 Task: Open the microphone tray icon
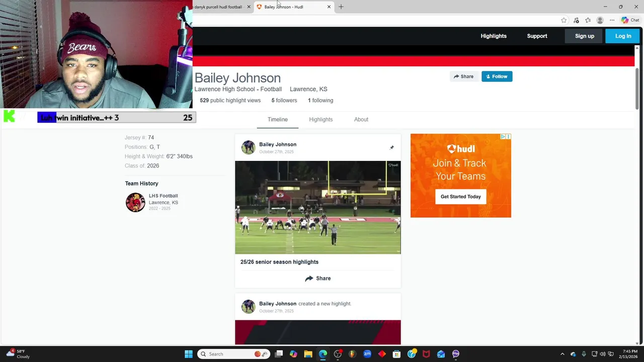tap(584, 354)
